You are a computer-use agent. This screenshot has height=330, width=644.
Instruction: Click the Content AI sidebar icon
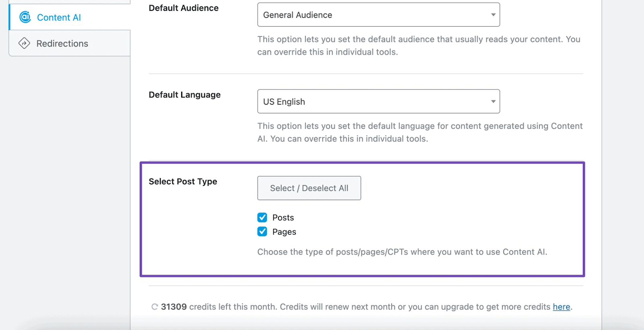(25, 17)
